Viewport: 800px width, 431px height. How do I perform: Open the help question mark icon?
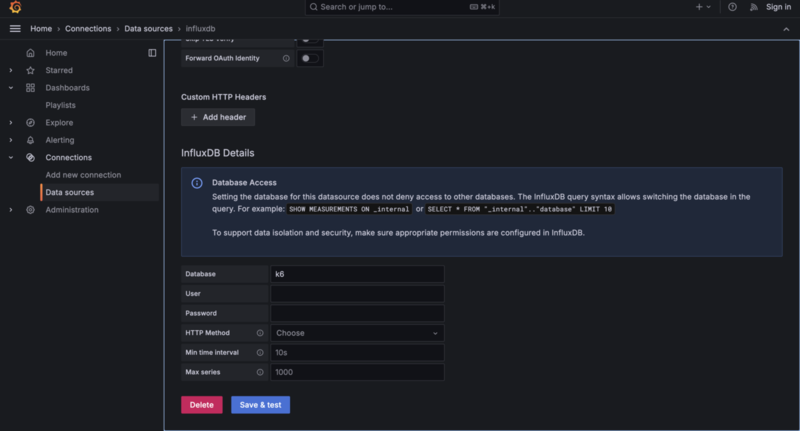click(732, 7)
